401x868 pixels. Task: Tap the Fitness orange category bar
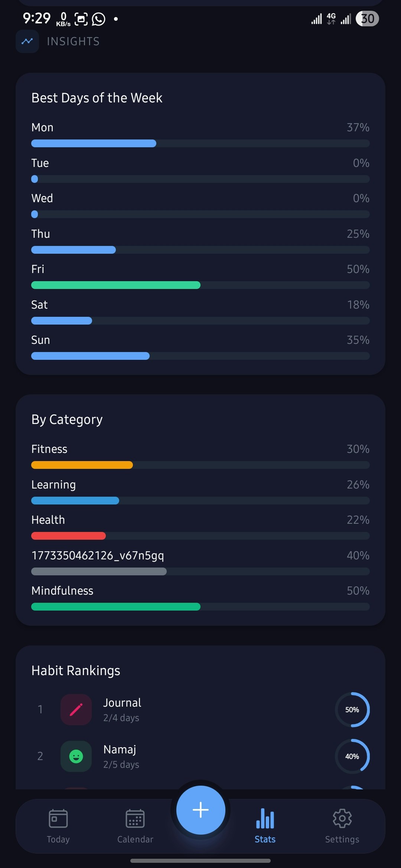[x=82, y=465]
